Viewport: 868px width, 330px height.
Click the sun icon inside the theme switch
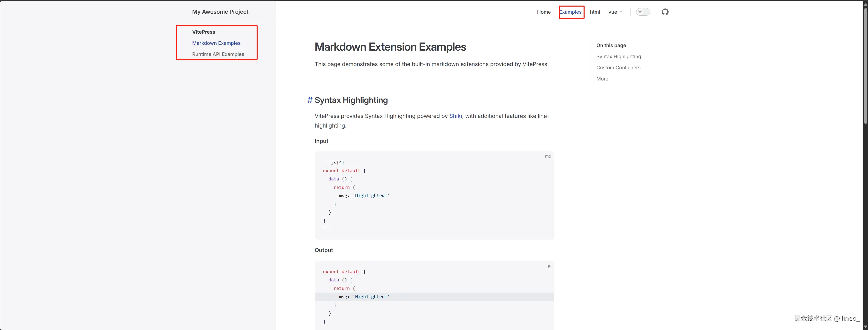coord(640,12)
